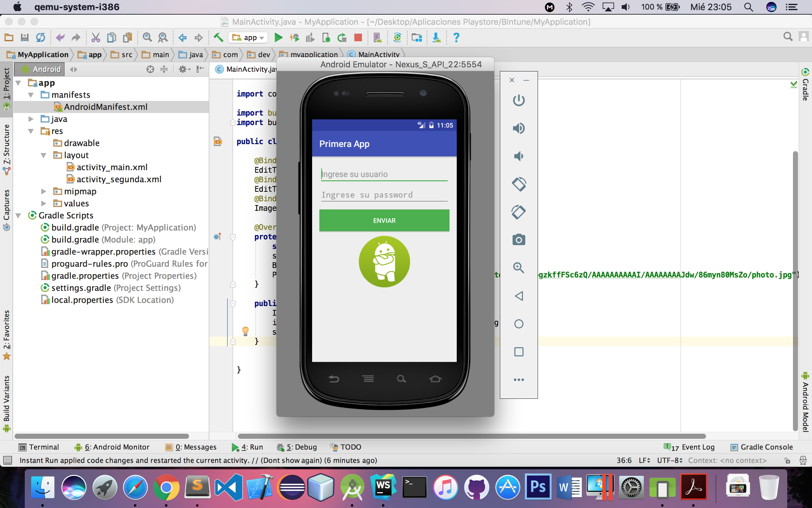Toggle the Build Variants tool window
This screenshot has width=812, height=508.
(6, 404)
